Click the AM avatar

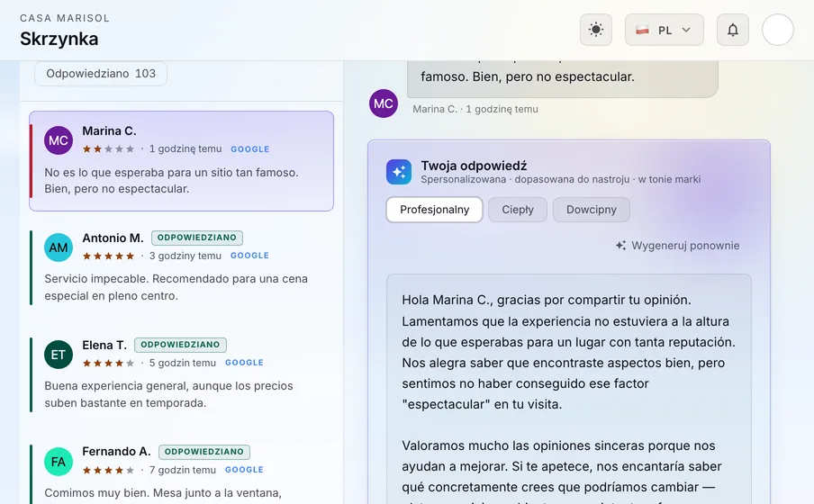(59, 247)
